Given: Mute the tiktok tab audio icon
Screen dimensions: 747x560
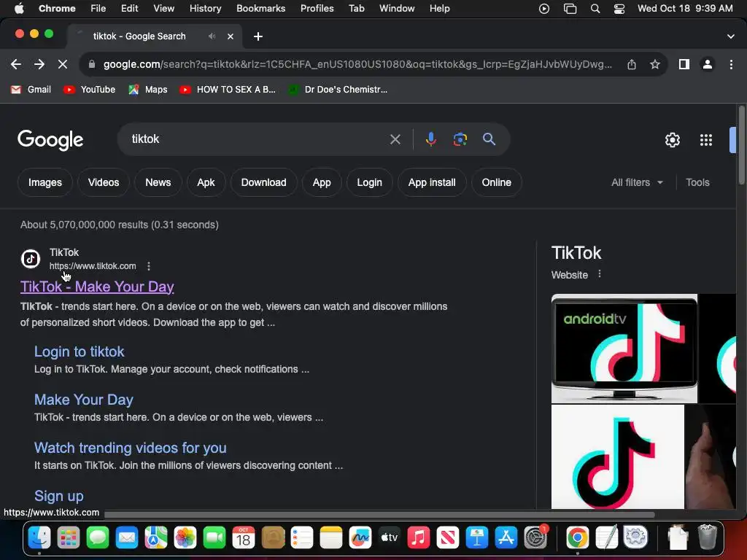Looking at the screenshot, I should click(x=212, y=36).
